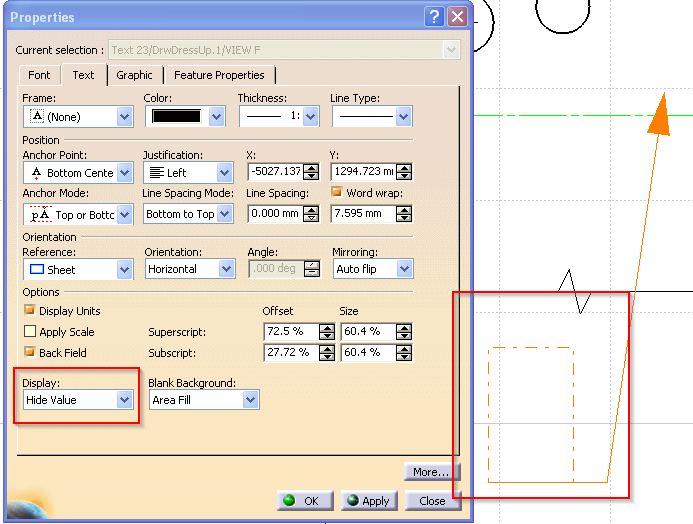This screenshot has width=693, height=524.
Task: Click the black color swatch
Action: [x=176, y=117]
